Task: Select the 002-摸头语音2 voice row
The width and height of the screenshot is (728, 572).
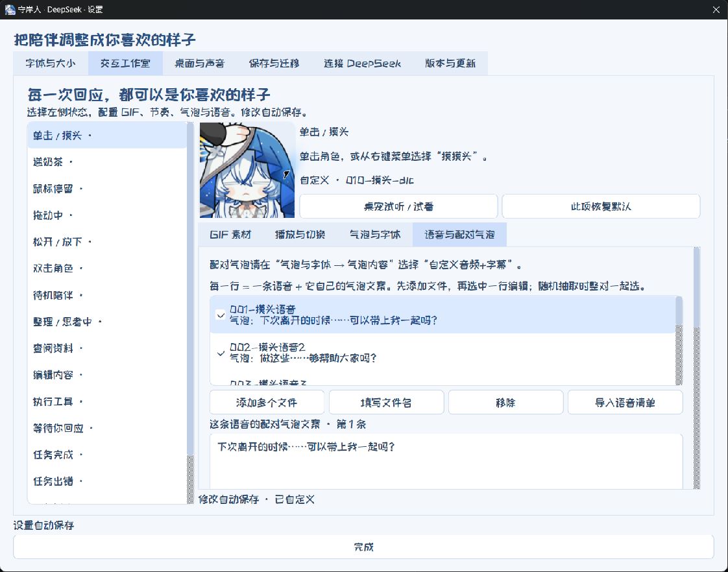Action: coord(443,353)
